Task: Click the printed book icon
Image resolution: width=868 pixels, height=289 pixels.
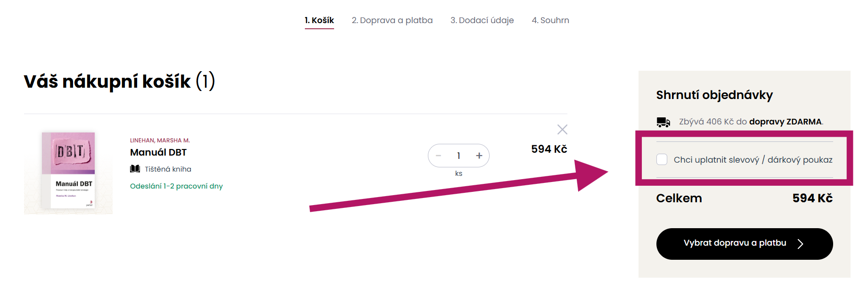Action: pyautogui.click(x=135, y=169)
